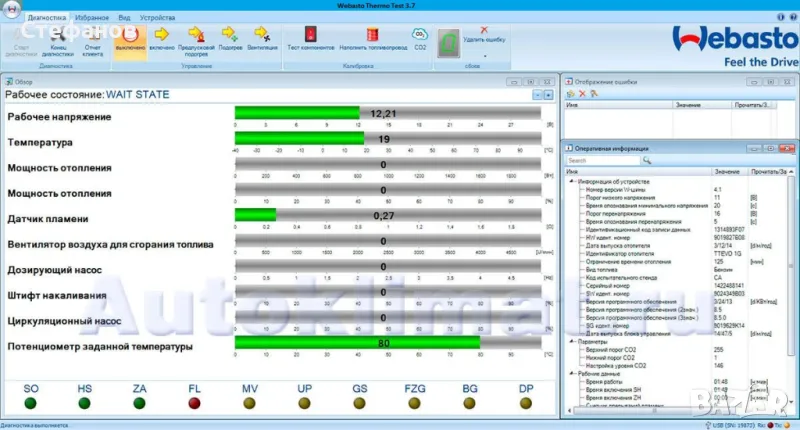The width and height of the screenshot is (800, 430).
Task: Click the FL status indicator lamp
Action: 194,403
